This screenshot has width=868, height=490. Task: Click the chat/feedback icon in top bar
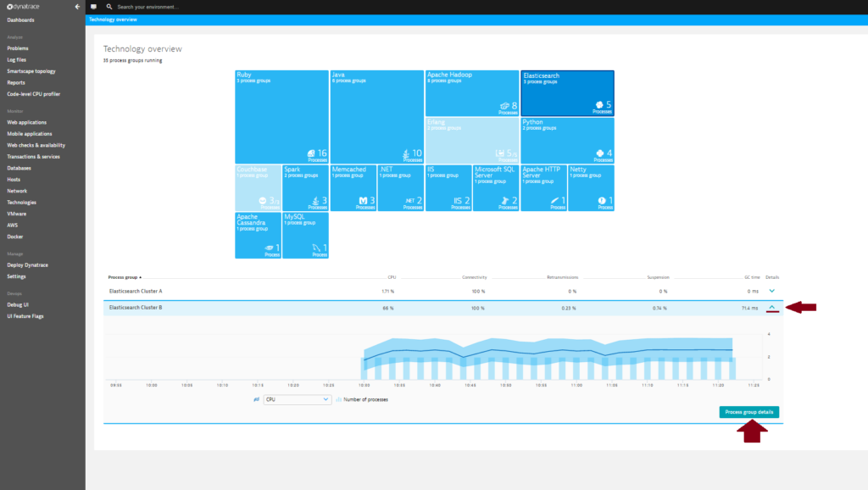[x=93, y=6]
